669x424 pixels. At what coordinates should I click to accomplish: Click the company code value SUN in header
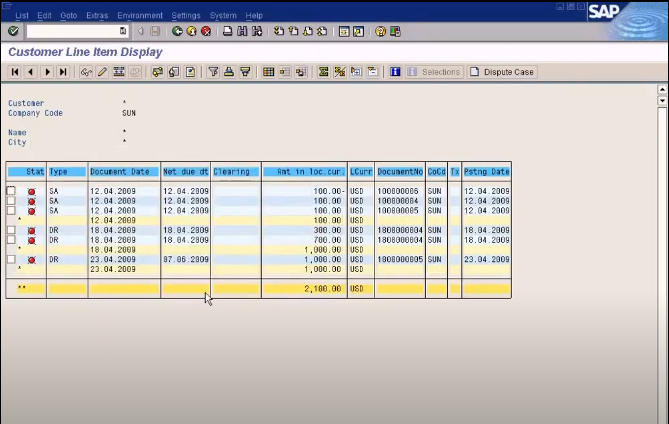[129, 113]
